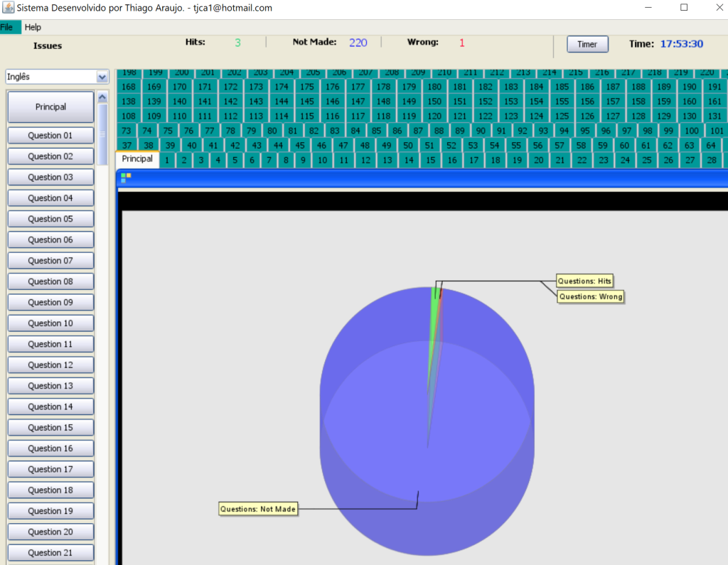Click the question list scrollbar thumb

point(102,134)
